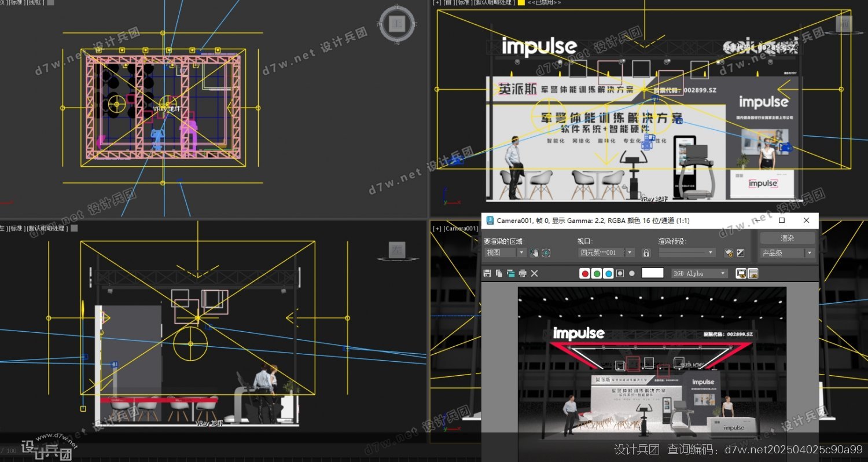
Task: Open front viewport [默认明暗处理] shading menu
Action: [x=494, y=3]
